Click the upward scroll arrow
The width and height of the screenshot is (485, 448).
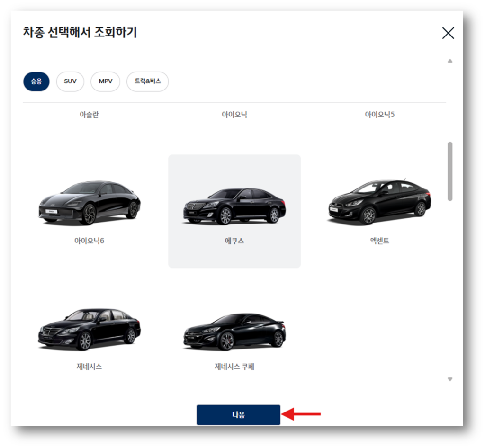coord(449,61)
